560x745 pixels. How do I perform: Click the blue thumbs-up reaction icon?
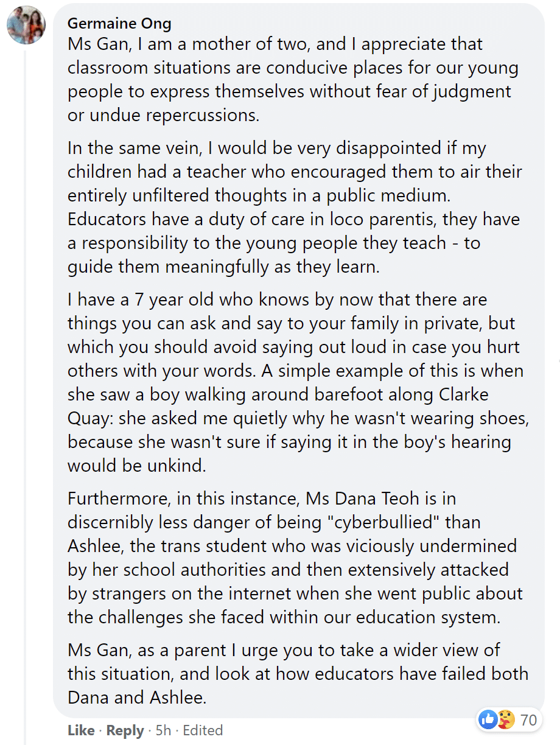pyautogui.click(x=488, y=720)
